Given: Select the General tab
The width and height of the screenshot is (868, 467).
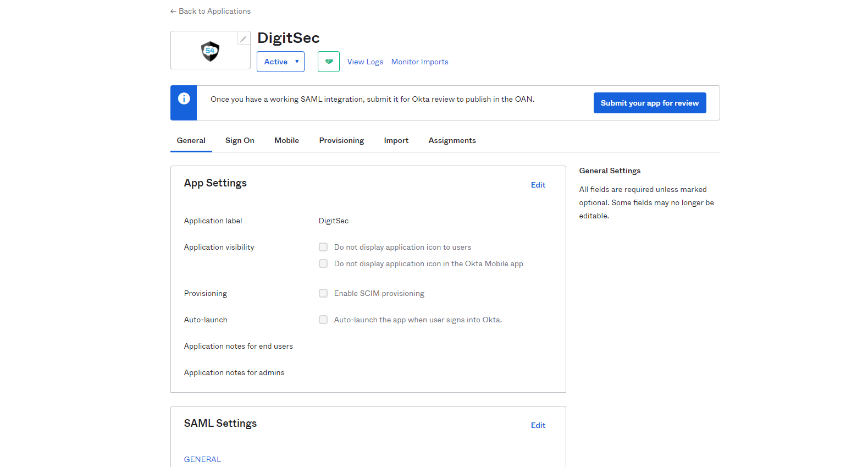Looking at the screenshot, I should point(191,140).
